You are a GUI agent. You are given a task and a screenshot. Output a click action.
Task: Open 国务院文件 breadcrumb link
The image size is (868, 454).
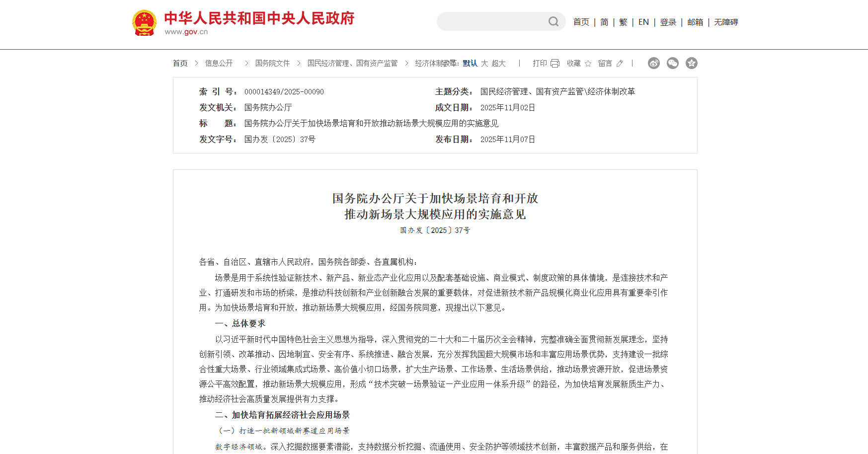[272, 63]
